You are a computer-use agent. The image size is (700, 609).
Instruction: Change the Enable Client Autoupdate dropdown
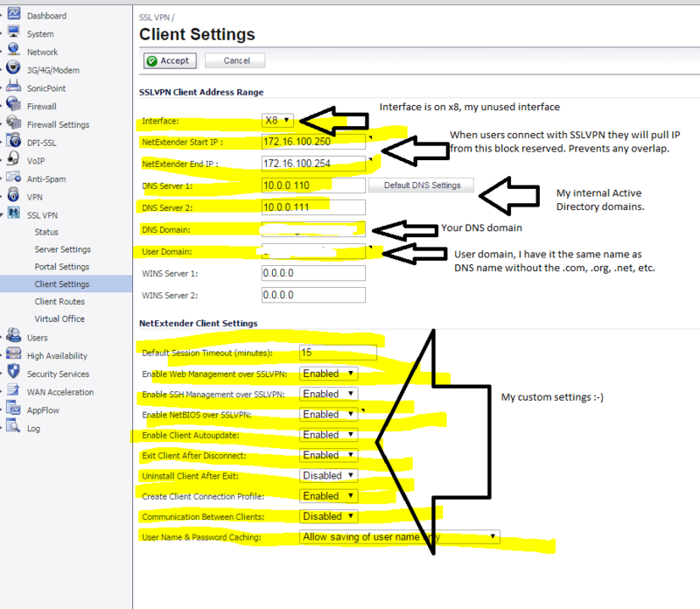pos(328,434)
